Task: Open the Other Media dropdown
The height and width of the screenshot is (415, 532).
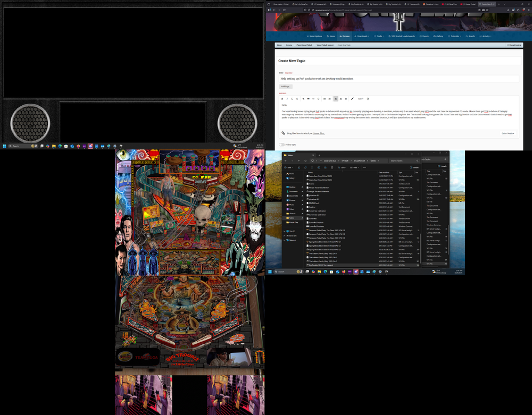Action: [508, 133]
